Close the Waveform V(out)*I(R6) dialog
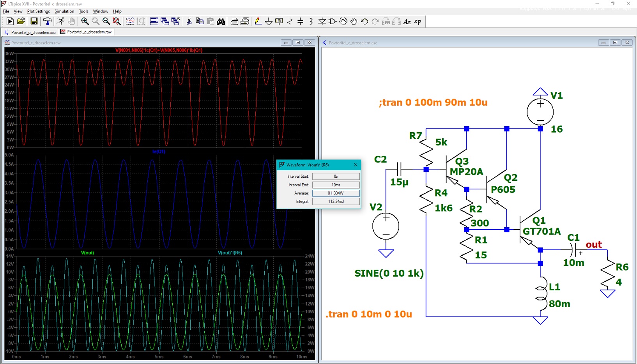The image size is (637, 364). tap(356, 165)
